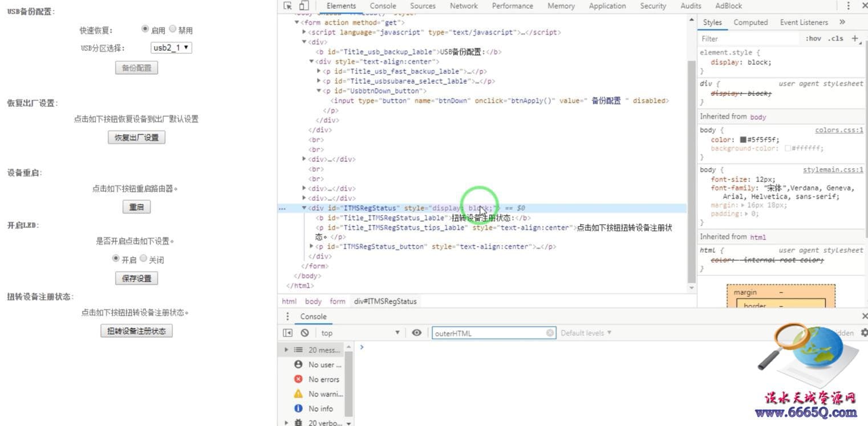Open the Audits tab
This screenshot has height=426, width=868.
pos(691,6)
